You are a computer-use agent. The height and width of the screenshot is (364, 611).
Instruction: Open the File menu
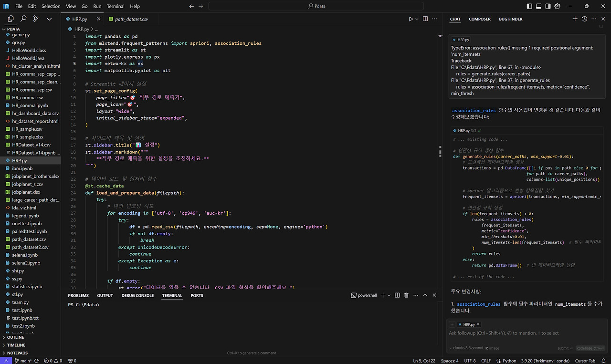(19, 6)
